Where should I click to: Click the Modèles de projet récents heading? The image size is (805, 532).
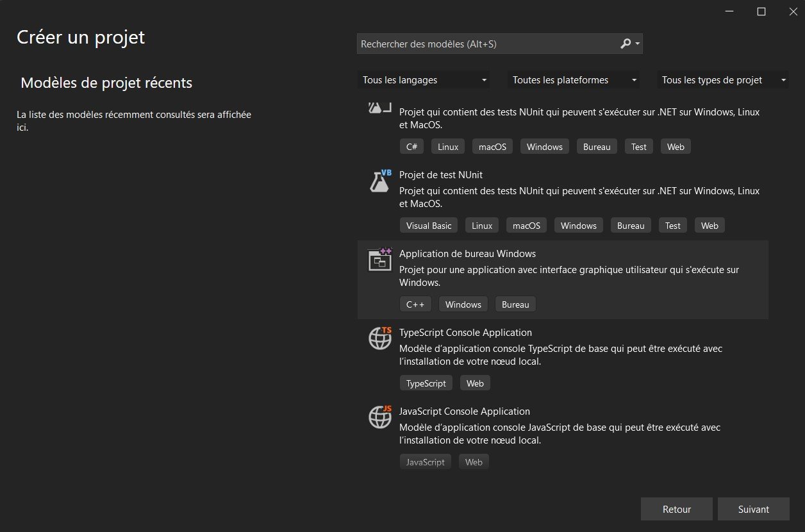click(x=106, y=83)
